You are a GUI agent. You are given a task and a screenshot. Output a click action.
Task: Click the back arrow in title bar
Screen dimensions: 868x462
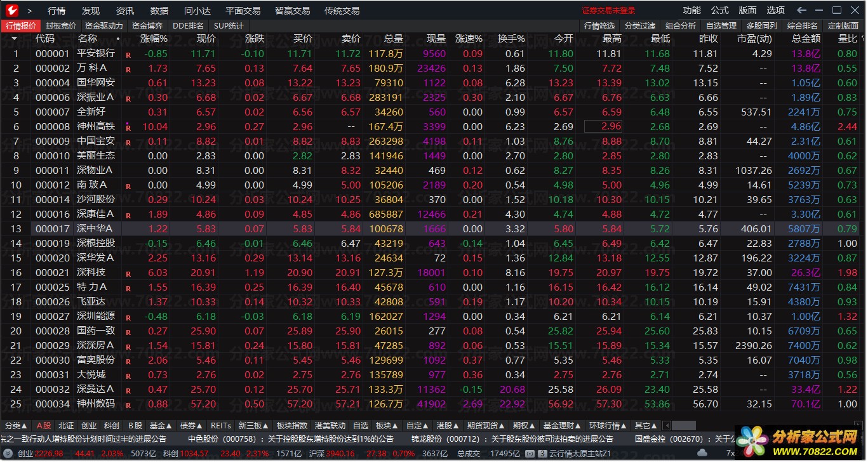(x=802, y=10)
